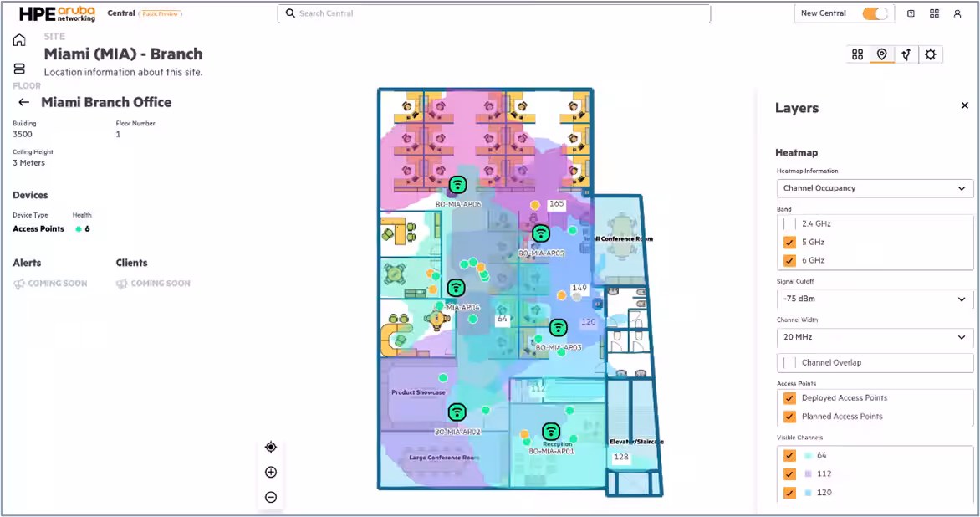
Task: Click the Elevator/Staircase label
Action: click(636, 442)
